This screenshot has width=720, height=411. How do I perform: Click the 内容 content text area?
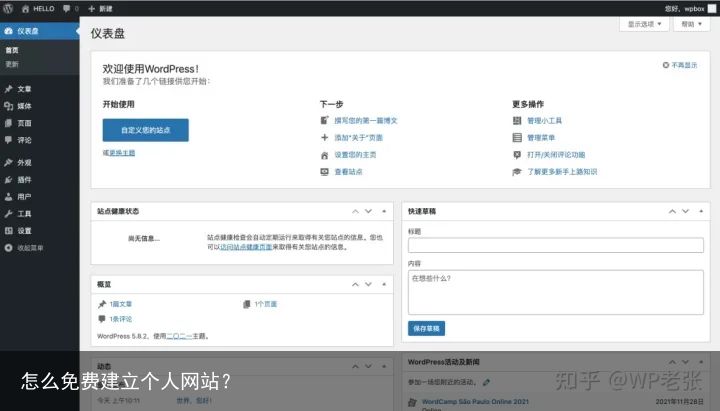[x=556, y=293]
